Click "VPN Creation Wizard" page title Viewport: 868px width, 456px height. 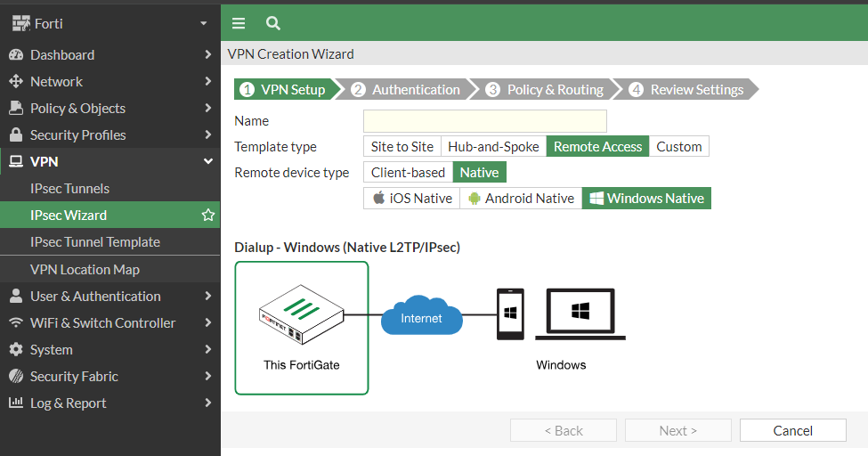290,53
